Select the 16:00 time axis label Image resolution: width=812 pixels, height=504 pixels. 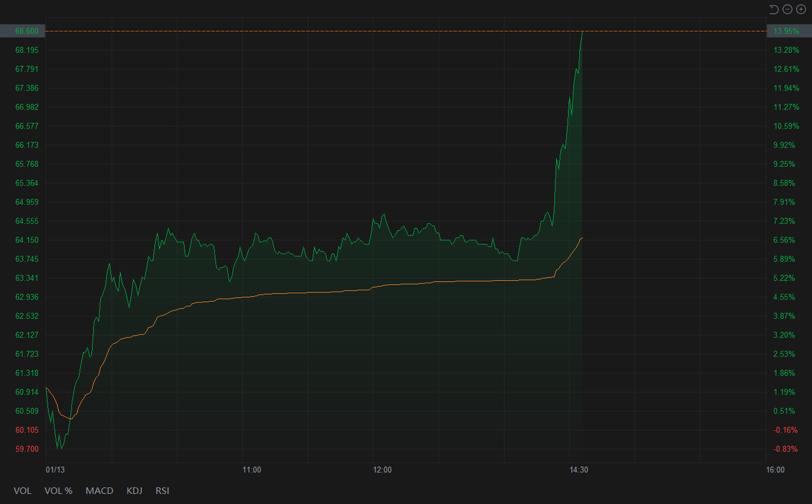click(x=775, y=469)
